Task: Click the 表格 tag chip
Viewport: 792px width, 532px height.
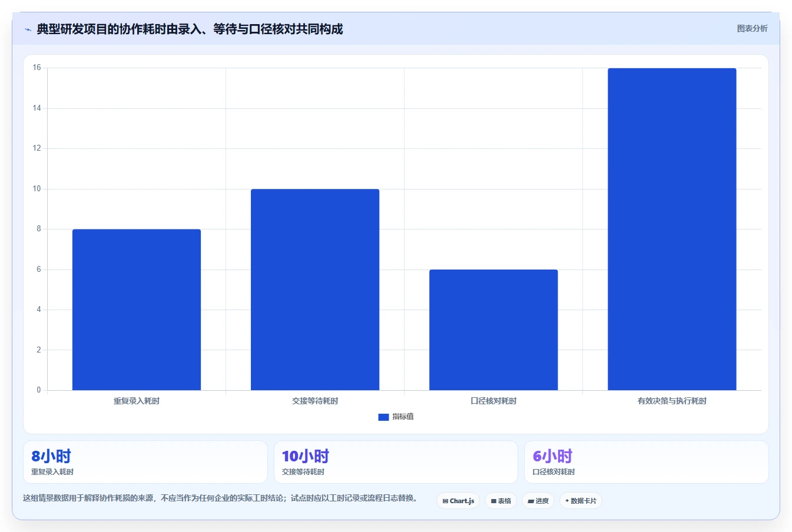Action: [x=501, y=501]
